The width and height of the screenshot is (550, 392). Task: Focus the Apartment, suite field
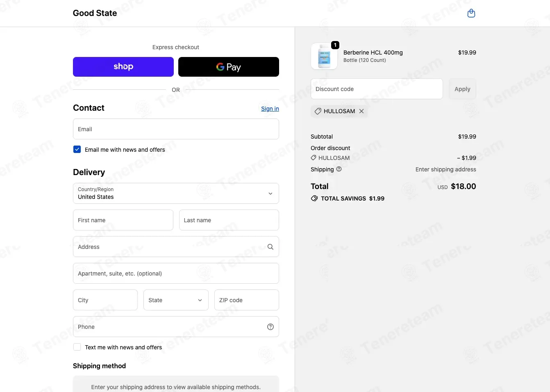click(176, 273)
